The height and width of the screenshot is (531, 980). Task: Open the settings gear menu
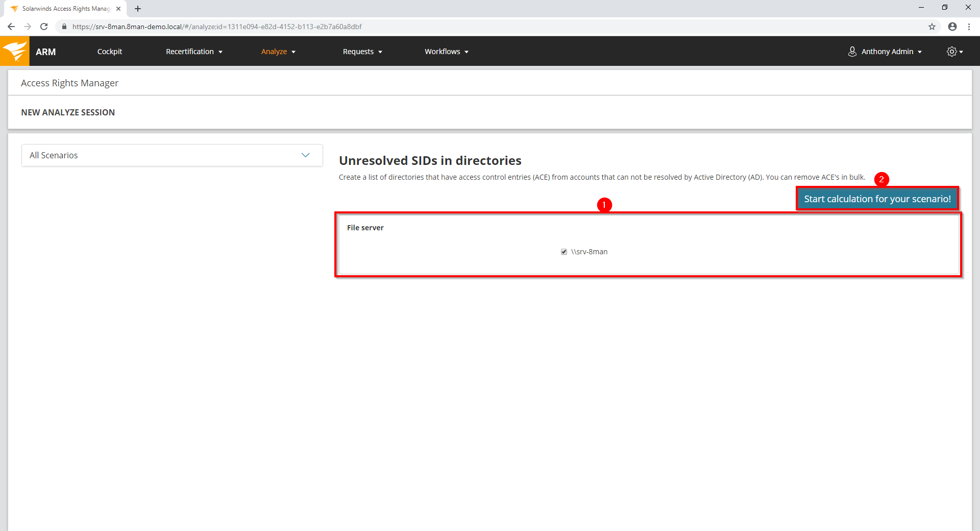953,52
